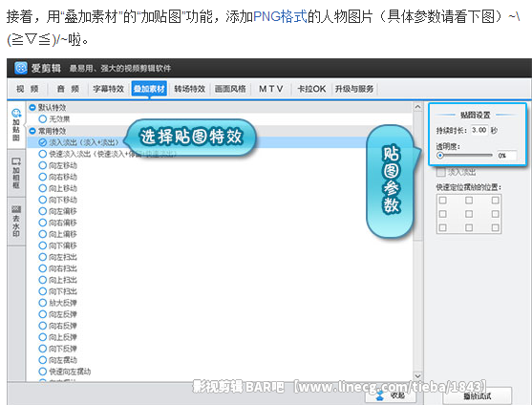
Task: Tick top-right quick position checkbox
Action: click(495, 201)
